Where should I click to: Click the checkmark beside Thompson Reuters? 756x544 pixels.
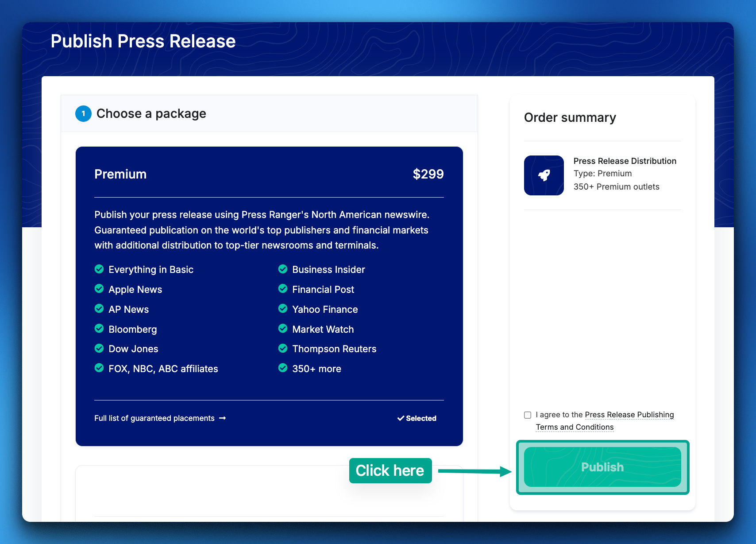[x=283, y=348]
